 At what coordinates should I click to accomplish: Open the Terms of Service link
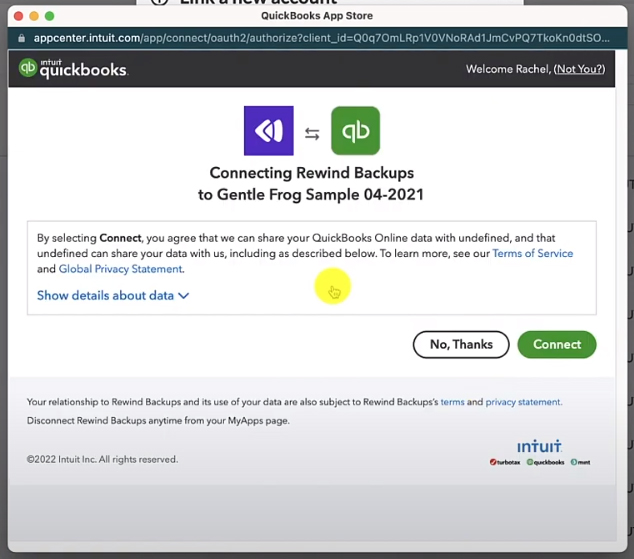pyautogui.click(x=533, y=253)
